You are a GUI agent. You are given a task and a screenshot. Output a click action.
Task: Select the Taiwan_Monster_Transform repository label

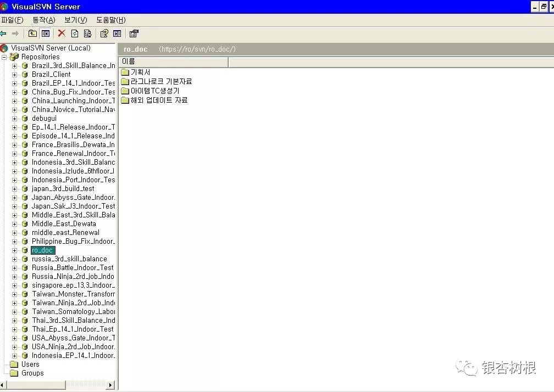(x=74, y=294)
